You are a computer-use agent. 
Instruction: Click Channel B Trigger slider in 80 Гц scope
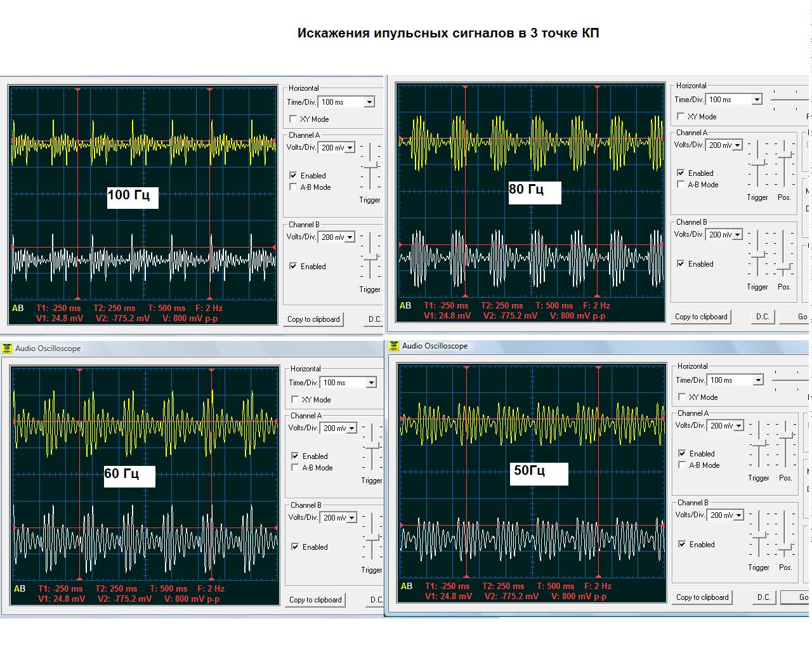coord(757,253)
